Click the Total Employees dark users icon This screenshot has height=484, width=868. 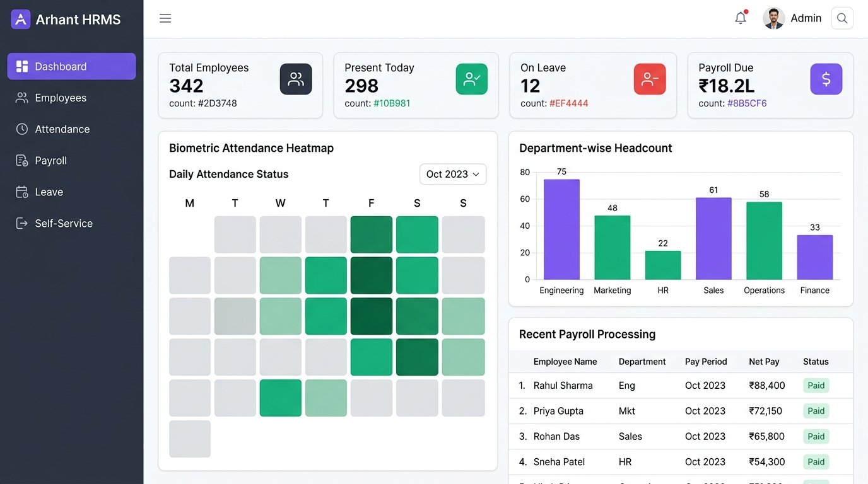[x=296, y=79]
